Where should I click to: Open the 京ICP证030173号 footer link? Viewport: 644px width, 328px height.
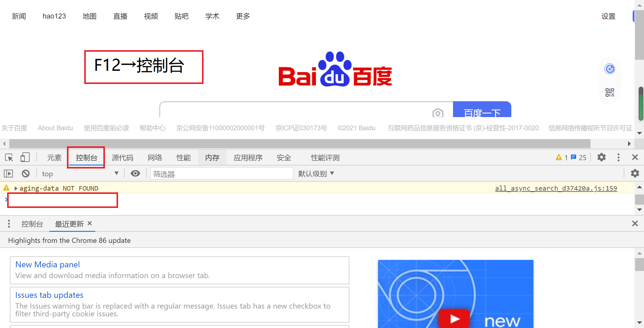coord(301,128)
